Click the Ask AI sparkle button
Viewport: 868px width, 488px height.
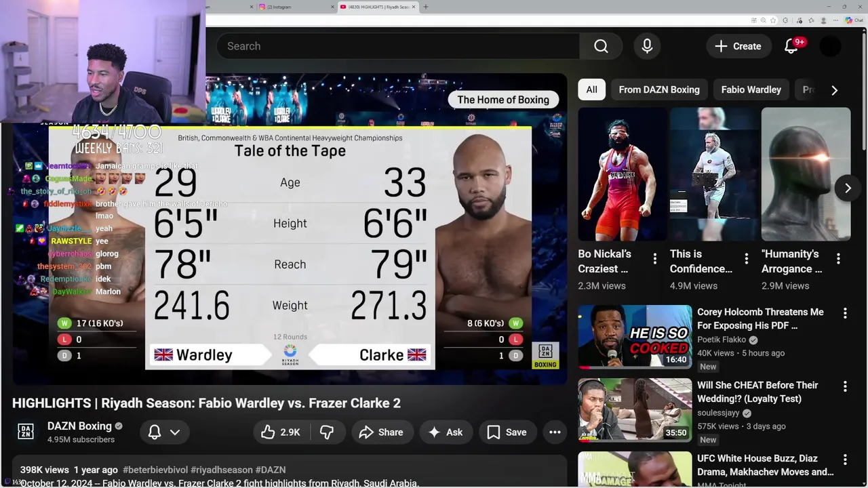[446, 432]
